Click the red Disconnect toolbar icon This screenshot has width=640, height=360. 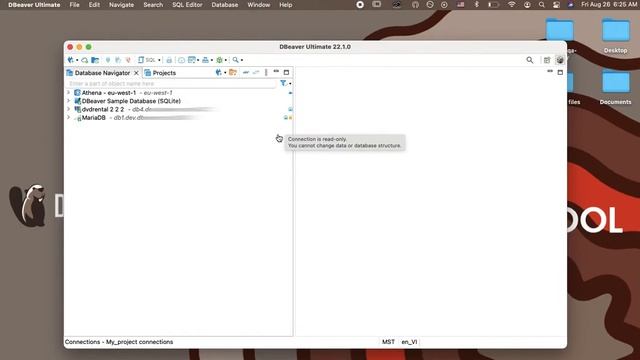pyautogui.click(x=128, y=60)
